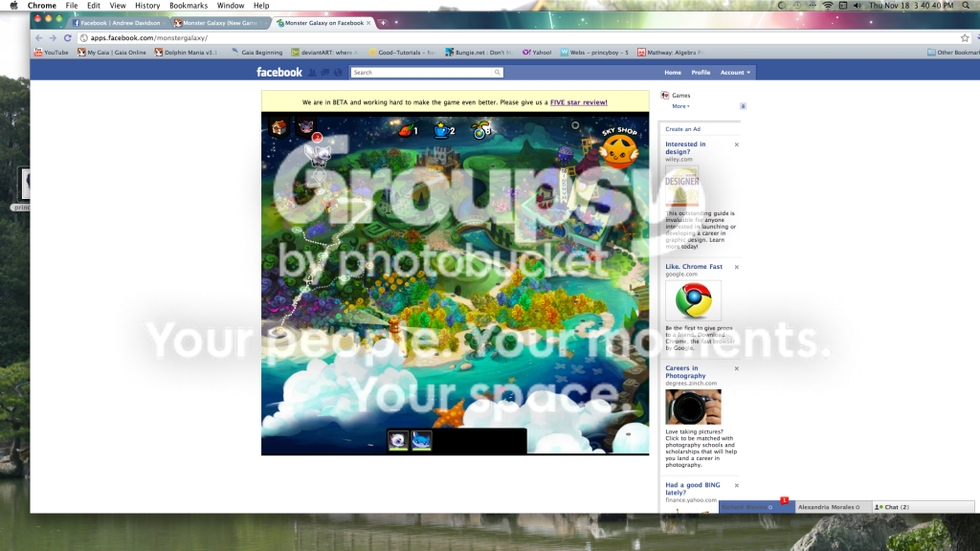Open Facebook messages icon
This screenshot has height=551, width=980.
[325, 73]
